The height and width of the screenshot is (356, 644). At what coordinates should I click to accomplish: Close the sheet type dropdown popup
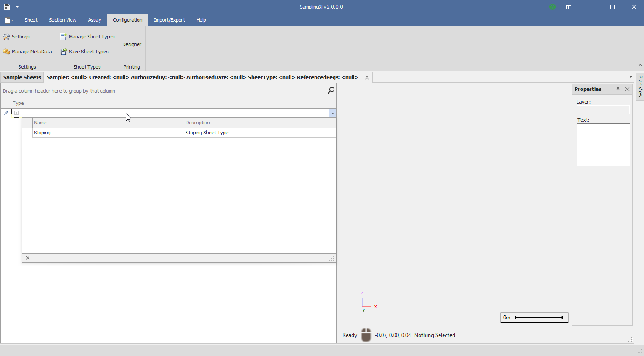[28, 258]
